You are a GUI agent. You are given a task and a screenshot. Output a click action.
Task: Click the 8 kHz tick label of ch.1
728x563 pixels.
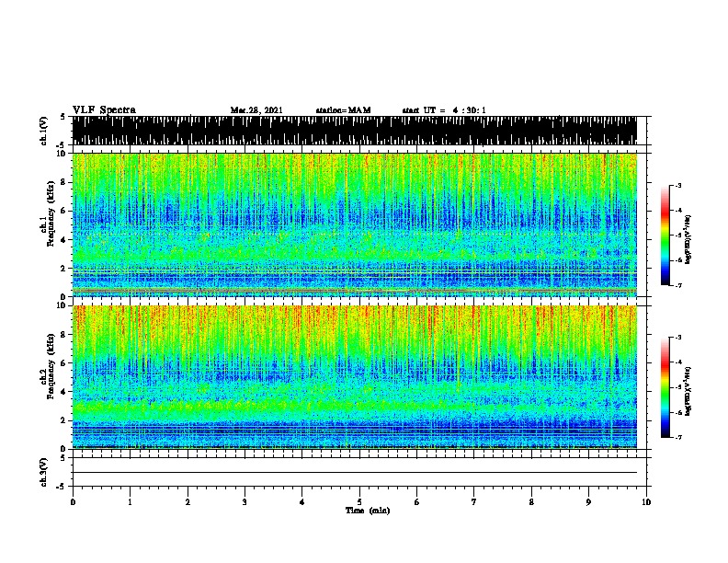pos(63,182)
